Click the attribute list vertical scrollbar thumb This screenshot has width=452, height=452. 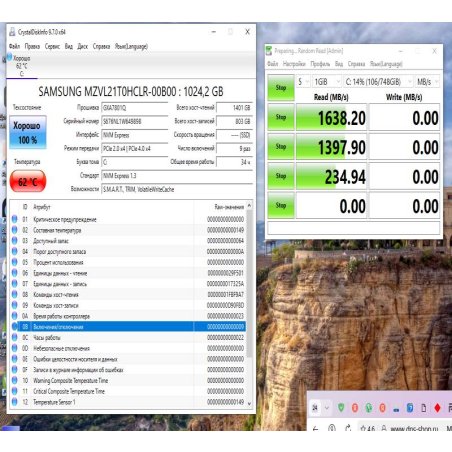pos(249,283)
